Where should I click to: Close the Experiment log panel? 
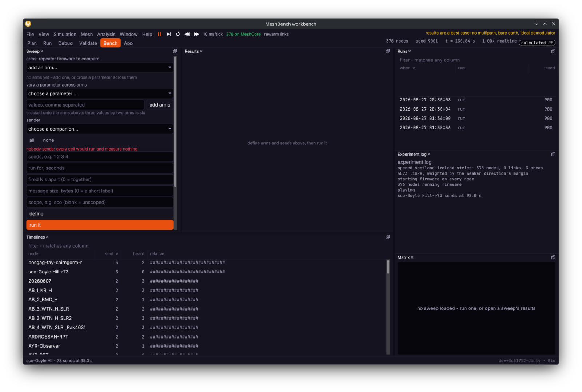(x=429, y=154)
